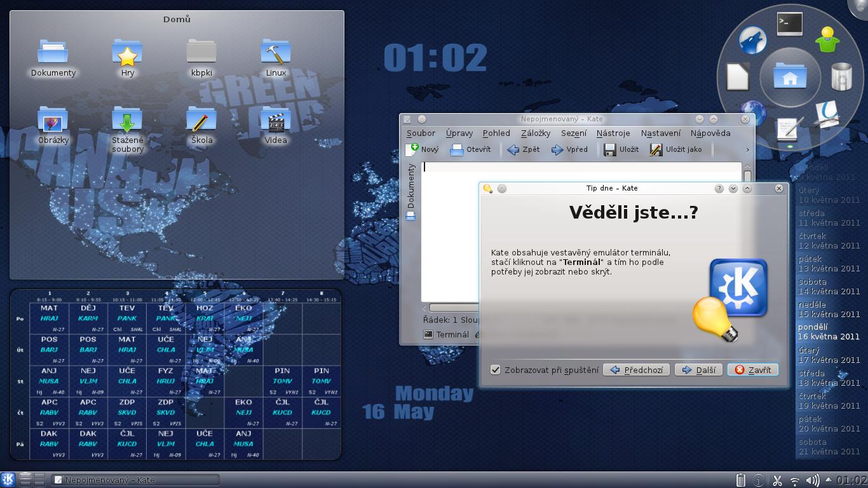Click the taskbar clock 01:02
The height and width of the screenshot is (488, 868).
(851, 480)
